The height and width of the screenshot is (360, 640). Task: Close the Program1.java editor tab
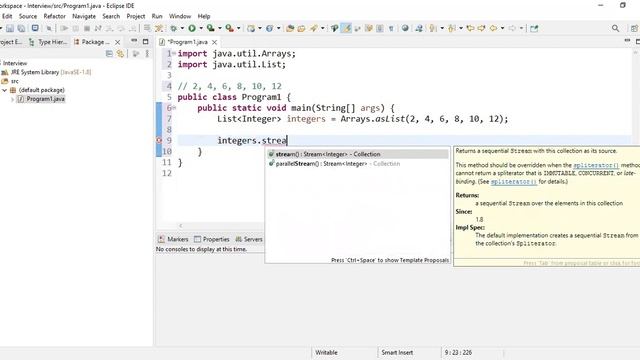click(x=214, y=42)
